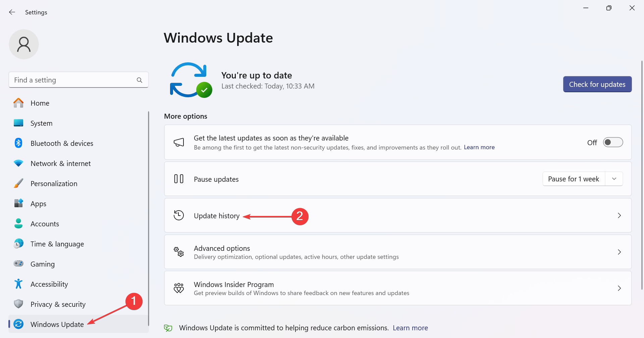Select the Network & internet Wi-Fi icon
The height and width of the screenshot is (338, 644).
tap(18, 163)
